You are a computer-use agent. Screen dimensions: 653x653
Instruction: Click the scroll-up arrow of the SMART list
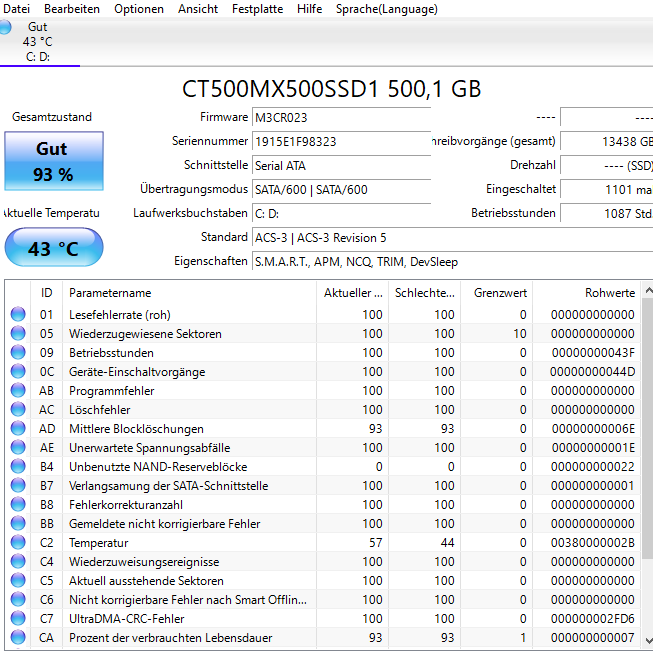click(648, 290)
